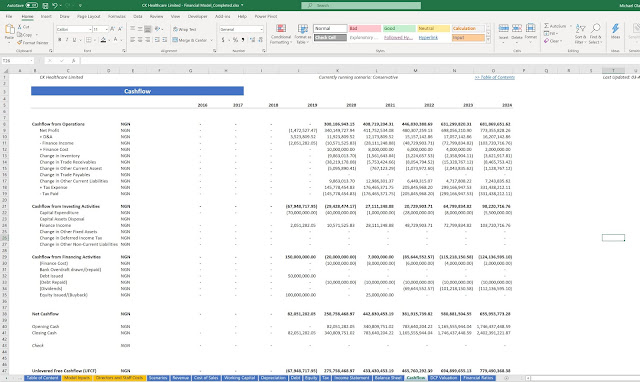Open Format as Table gallery
This screenshot has width=640, height=382.
pyautogui.click(x=303, y=34)
